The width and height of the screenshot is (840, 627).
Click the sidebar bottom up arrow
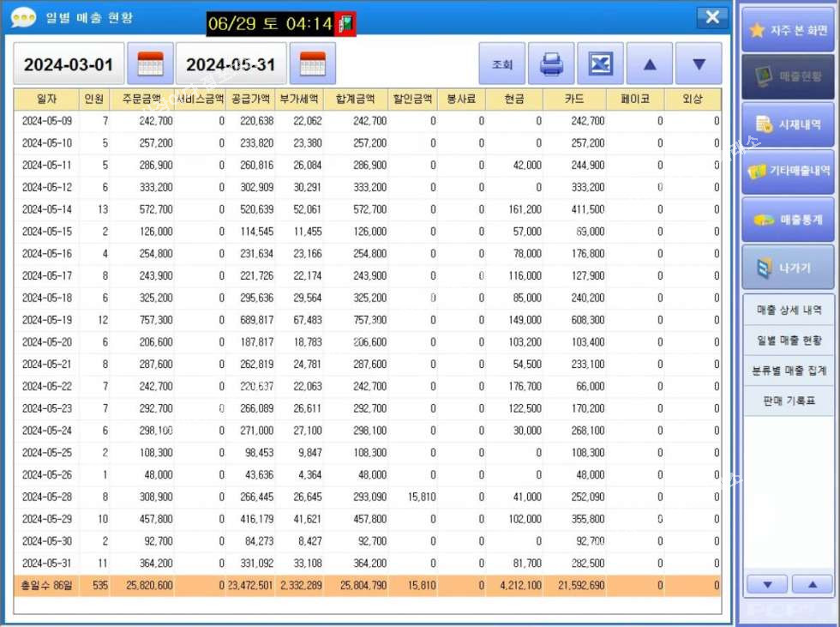813,585
